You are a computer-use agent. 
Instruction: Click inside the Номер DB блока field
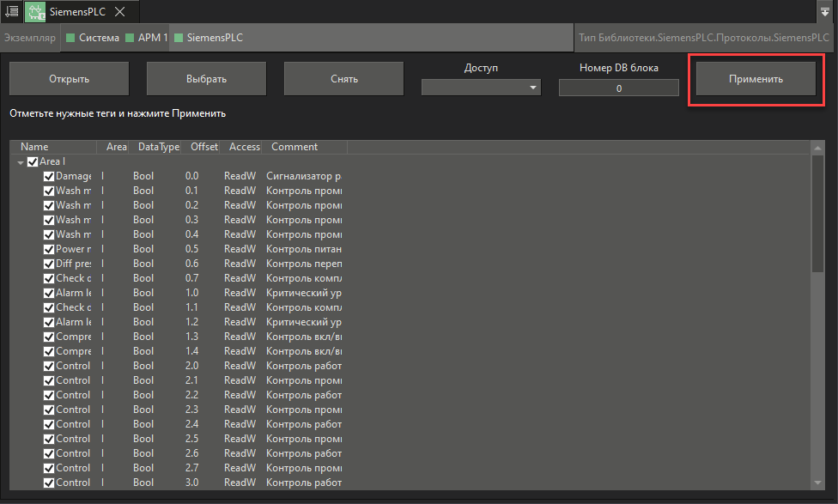pyautogui.click(x=618, y=87)
